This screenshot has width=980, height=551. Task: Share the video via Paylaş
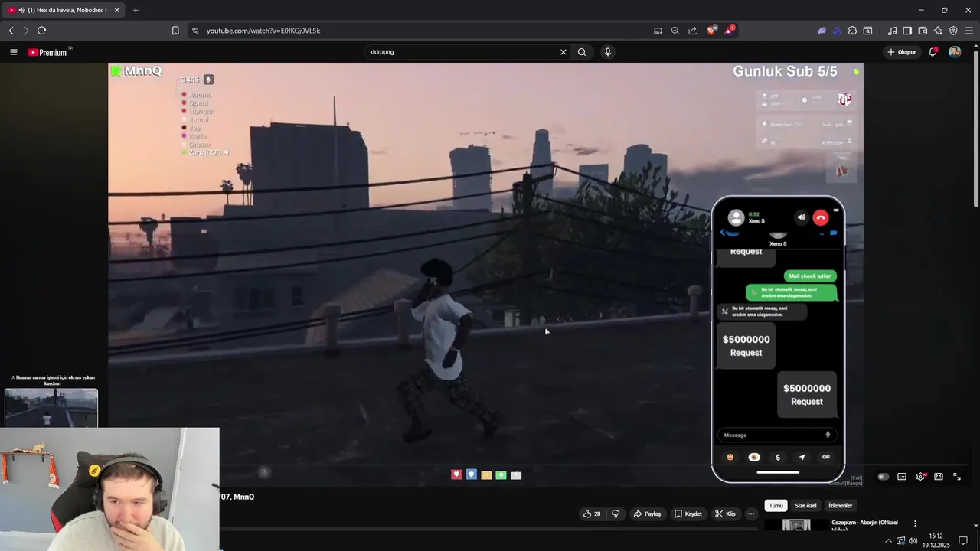point(647,514)
